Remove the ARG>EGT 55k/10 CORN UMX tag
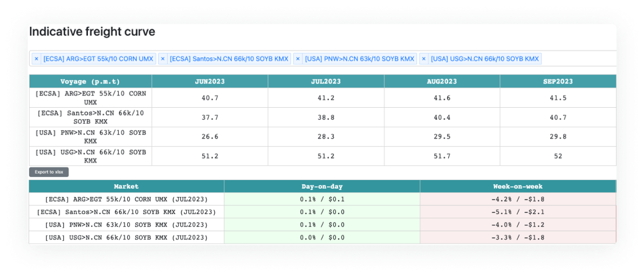 (x=36, y=59)
